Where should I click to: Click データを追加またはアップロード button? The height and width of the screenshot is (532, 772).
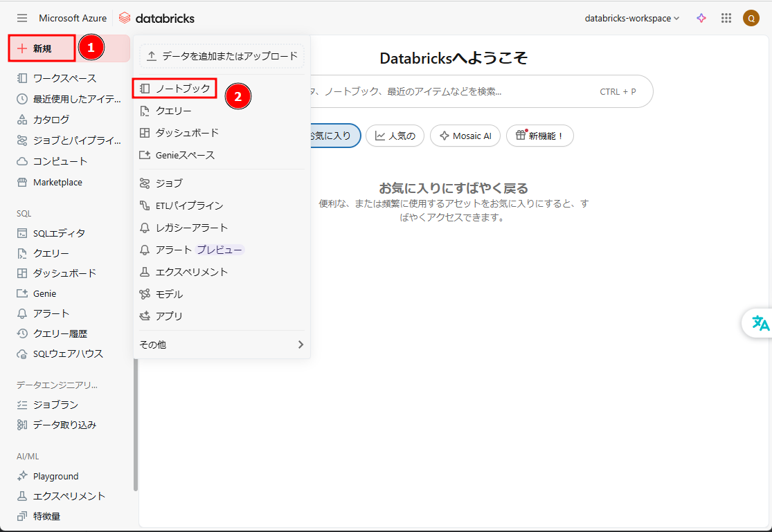pyautogui.click(x=222, y=56)
